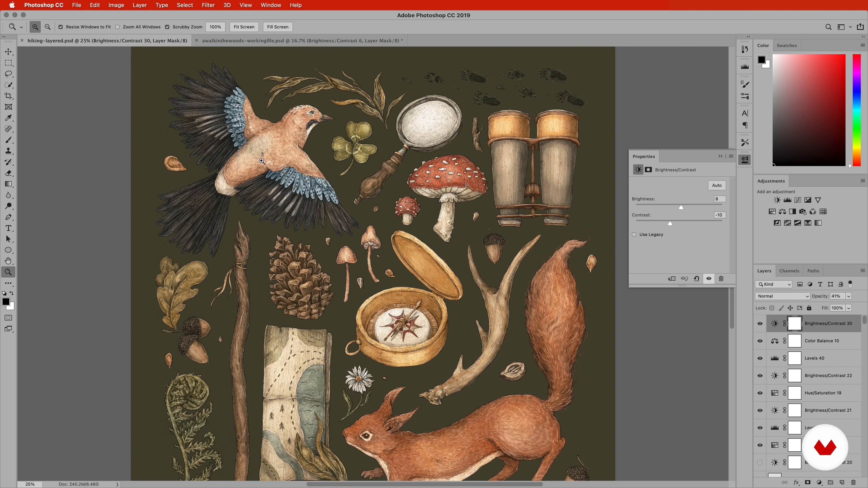Select the Clone Stamp tool
Screen dimensions: 868x488
click(8, 151)
